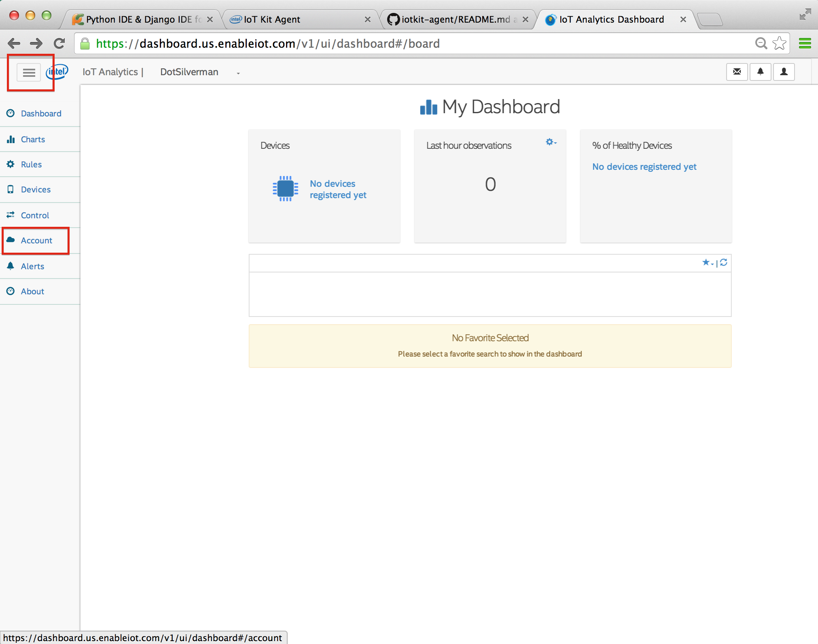Open Account settings page

tap(36, 240)
